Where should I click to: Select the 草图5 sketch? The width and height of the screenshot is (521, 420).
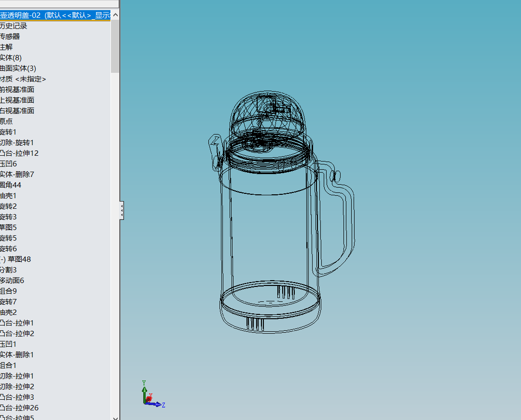click(8, 228)
